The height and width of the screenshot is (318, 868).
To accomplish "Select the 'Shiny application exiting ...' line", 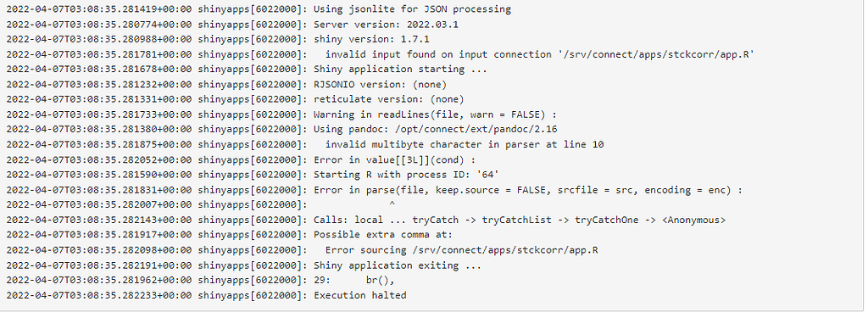I will [x=244, y=265].
